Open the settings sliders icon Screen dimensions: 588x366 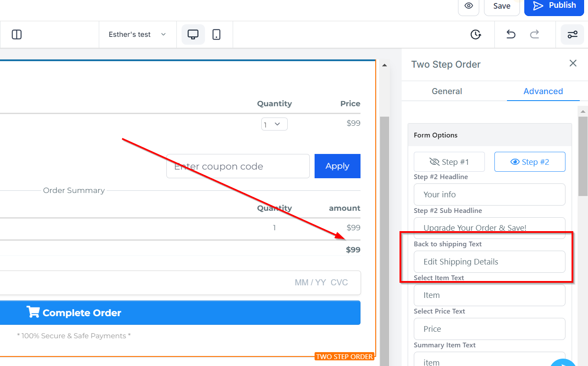(x=572, y=35)
